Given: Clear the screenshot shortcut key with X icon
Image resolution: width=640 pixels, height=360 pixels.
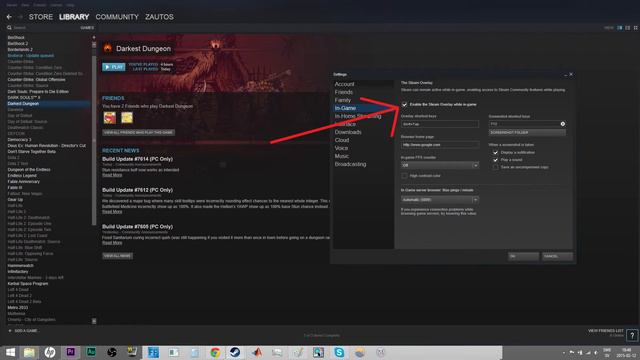Looking at the screenshot, I should (x=563, y=124).
